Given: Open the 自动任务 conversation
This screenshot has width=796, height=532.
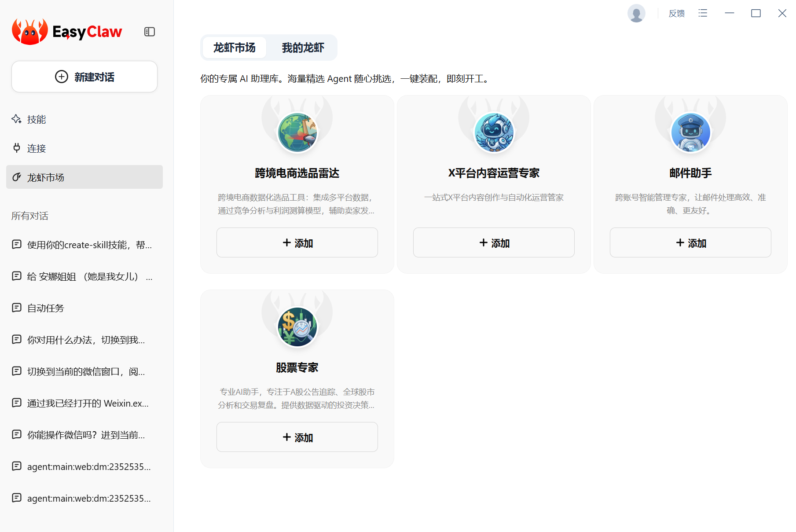Looking at the screenshot, I should pyautogui.click(x=46, y=308).
